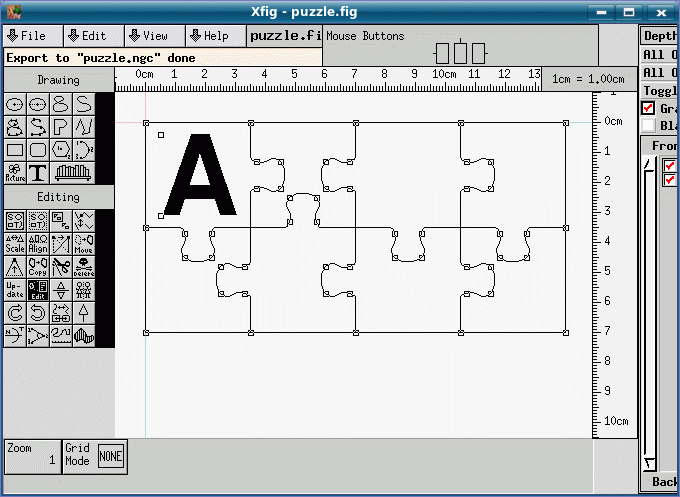
Task: Activate the Move object tool
Action: [84, 244]
